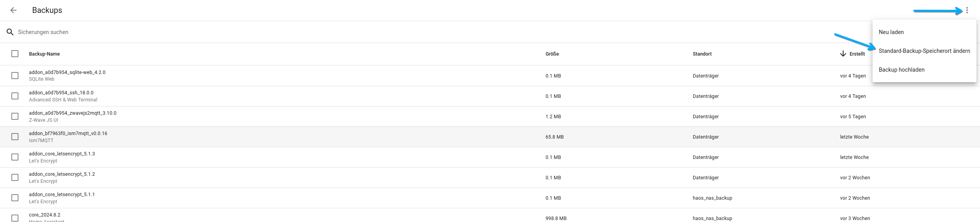Image resolution: width=980 pixels, height=222 pixels.
Task: Click the search magnifier icon
Action: click(x=10, y=32)
